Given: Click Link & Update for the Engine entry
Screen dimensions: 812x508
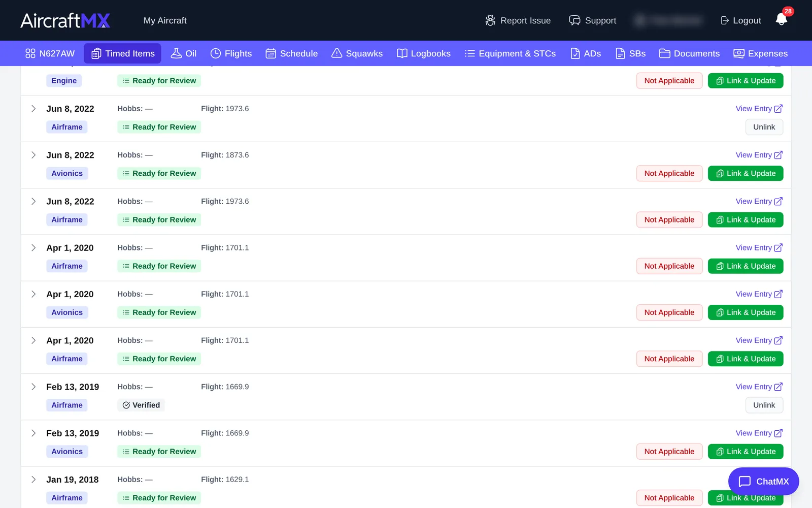Looking at the screenshot, I should 746,81.
